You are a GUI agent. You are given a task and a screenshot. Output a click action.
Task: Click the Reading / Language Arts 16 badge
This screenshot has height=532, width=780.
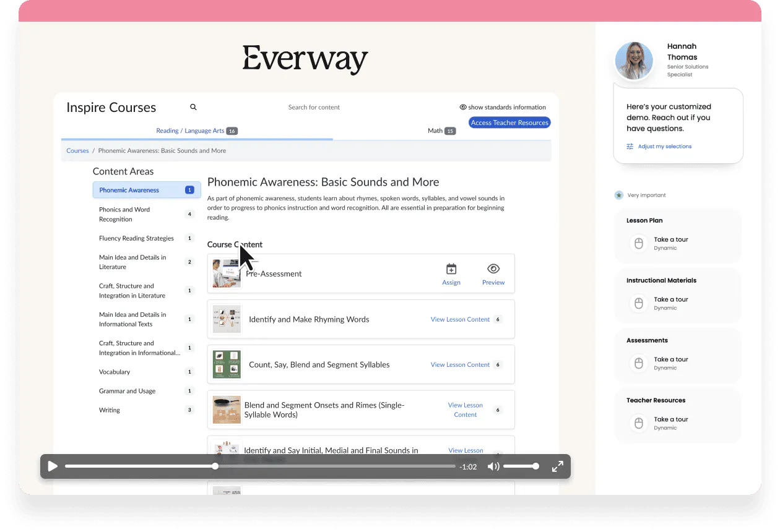(x=232, y=131)
